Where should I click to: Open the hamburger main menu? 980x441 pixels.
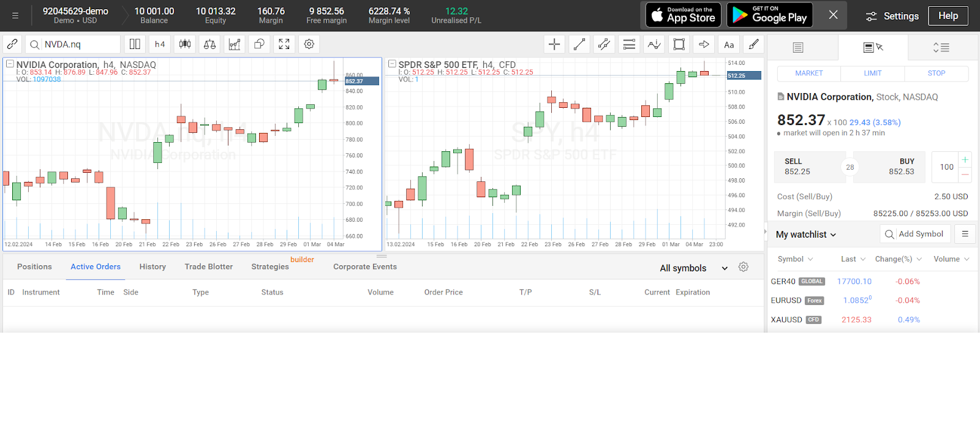[x=15, y=15]
